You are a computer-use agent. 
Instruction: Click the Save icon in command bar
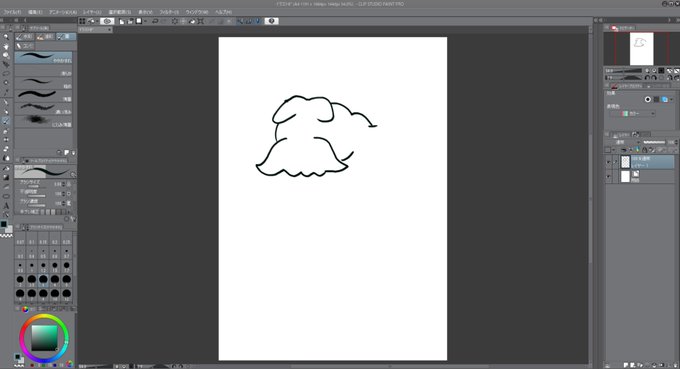(139, 21)
